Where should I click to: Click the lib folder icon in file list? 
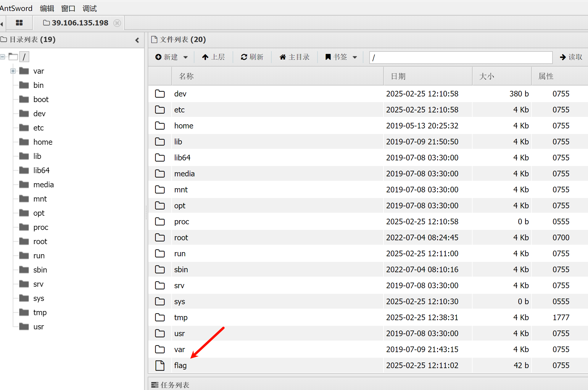pos(160,142)
